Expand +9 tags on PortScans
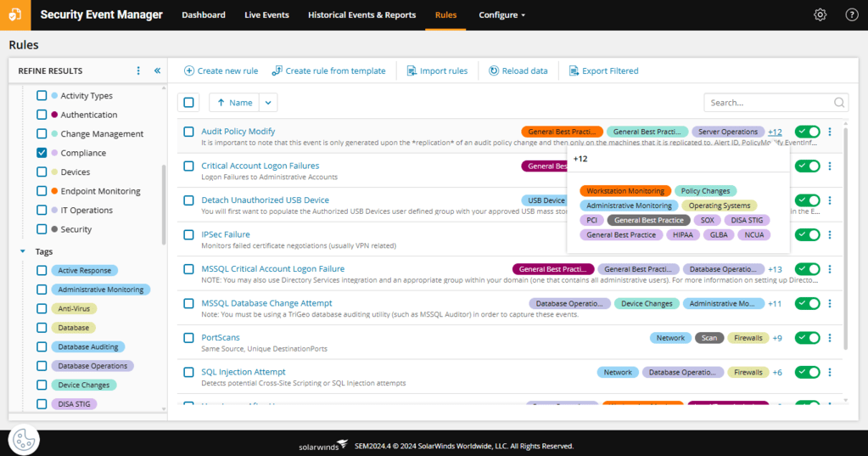This screenshot has width=868, height=456. pos(777,338)
